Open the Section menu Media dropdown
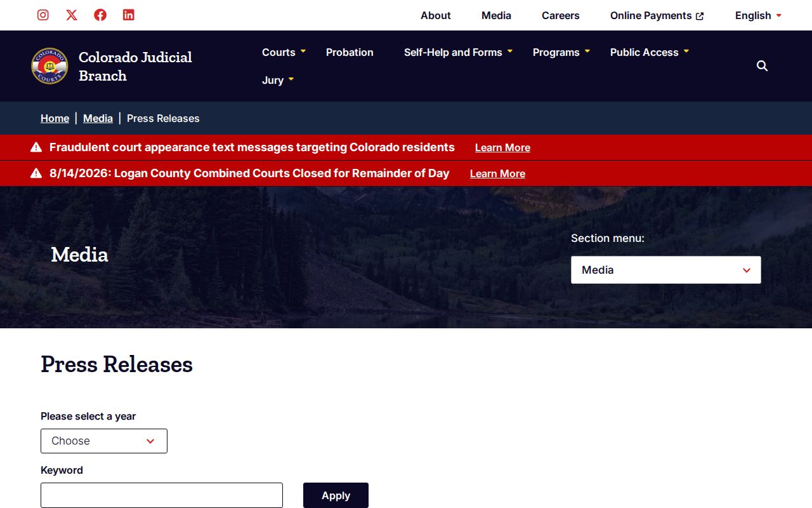This screenshot has width=812, height=508. click(666, 270)
